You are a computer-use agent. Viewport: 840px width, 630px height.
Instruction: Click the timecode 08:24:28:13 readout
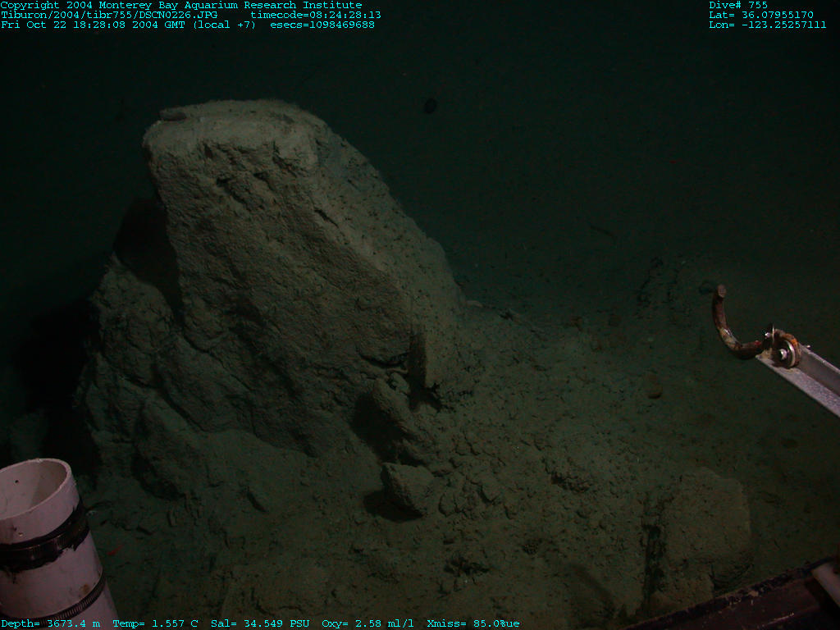point(316,15)
